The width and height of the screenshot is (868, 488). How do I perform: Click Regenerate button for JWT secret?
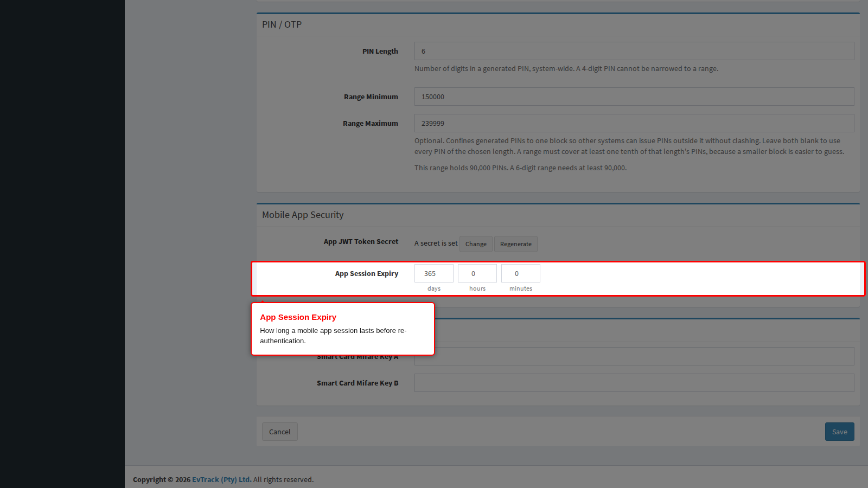coord(516,244)
